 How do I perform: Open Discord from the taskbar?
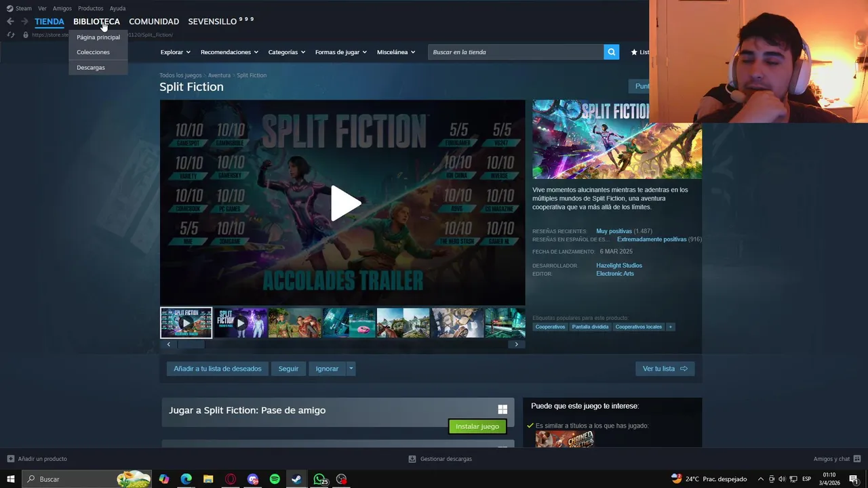pyautogui.click(x=253, y=479)
